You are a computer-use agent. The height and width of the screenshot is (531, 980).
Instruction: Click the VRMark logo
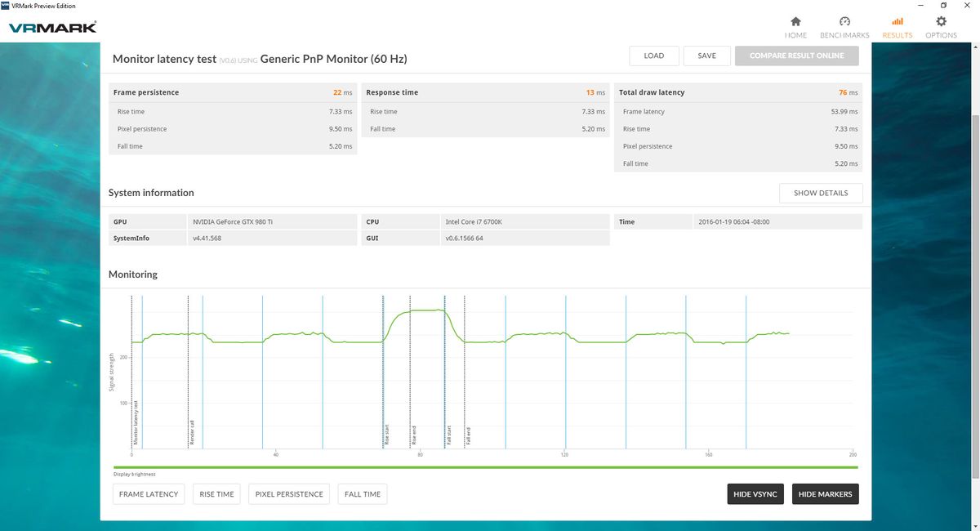[51, 26]
